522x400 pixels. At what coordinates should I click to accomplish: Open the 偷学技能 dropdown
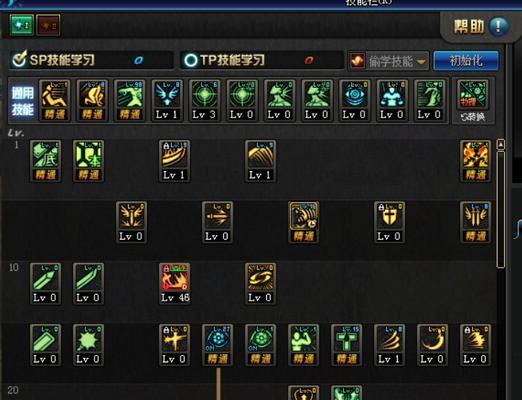point(389,61)
